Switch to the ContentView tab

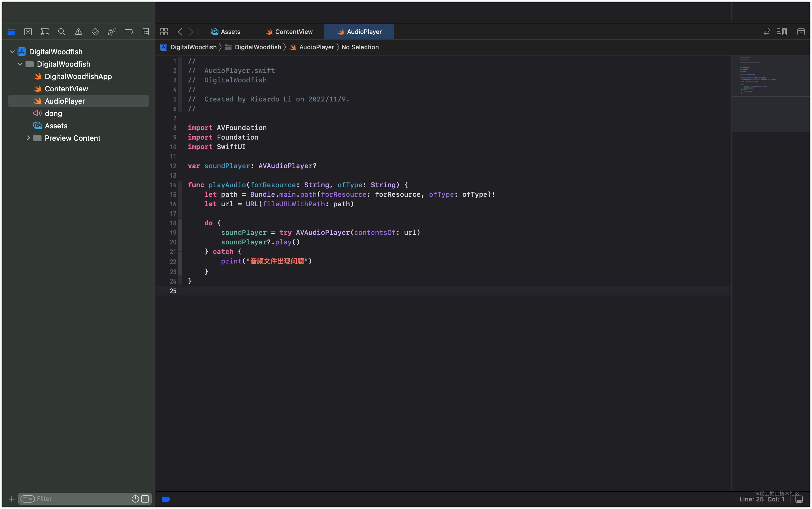[289, 32]
